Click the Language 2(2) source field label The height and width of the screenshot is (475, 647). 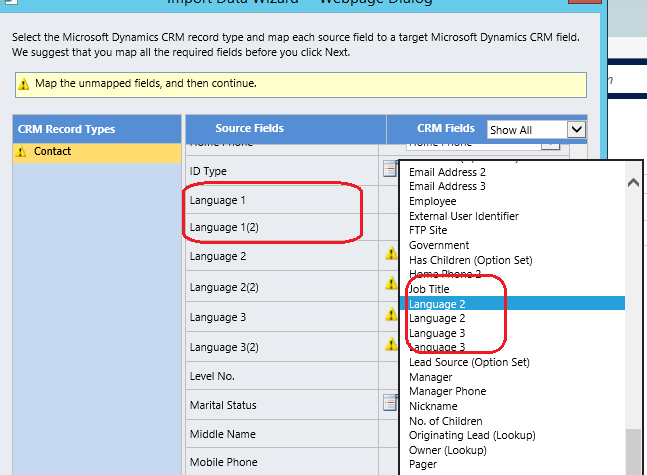(224, 287)
